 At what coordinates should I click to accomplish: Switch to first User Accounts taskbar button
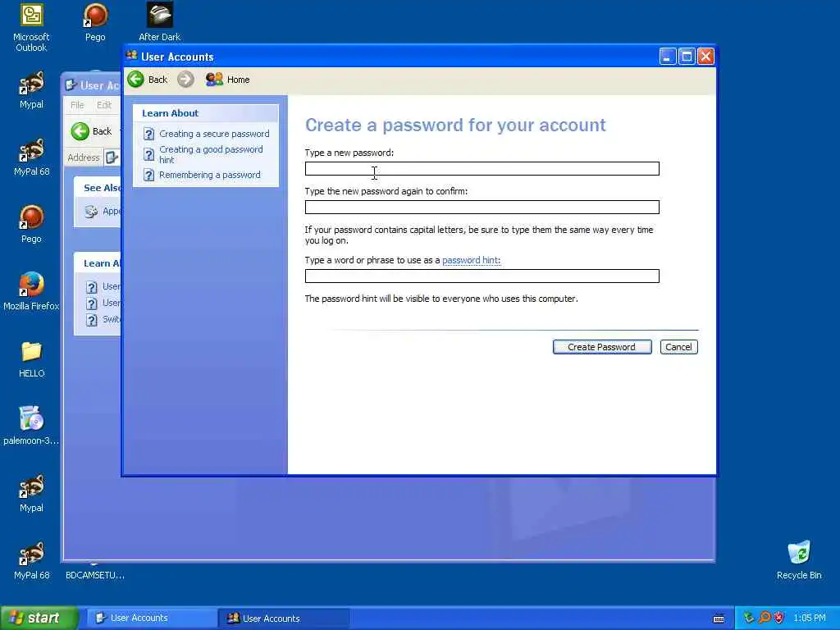[x=152, y=619]
